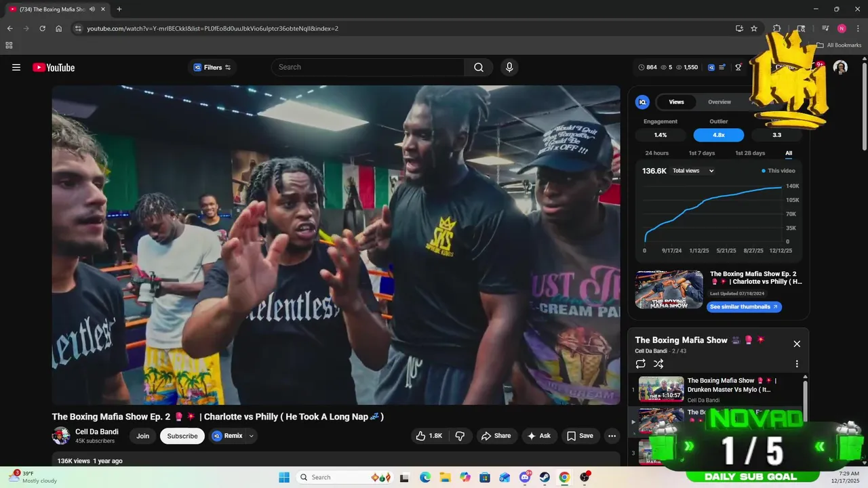Screen dimensions: 868x488
Task: Open Chrome apps grid in bookmarks bar
Action: click(9, 45)
